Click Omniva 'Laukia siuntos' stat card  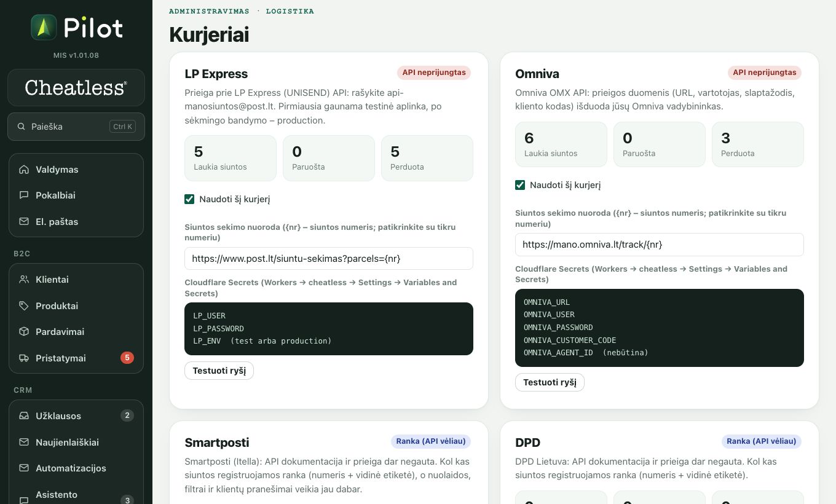tap(561, 144)
